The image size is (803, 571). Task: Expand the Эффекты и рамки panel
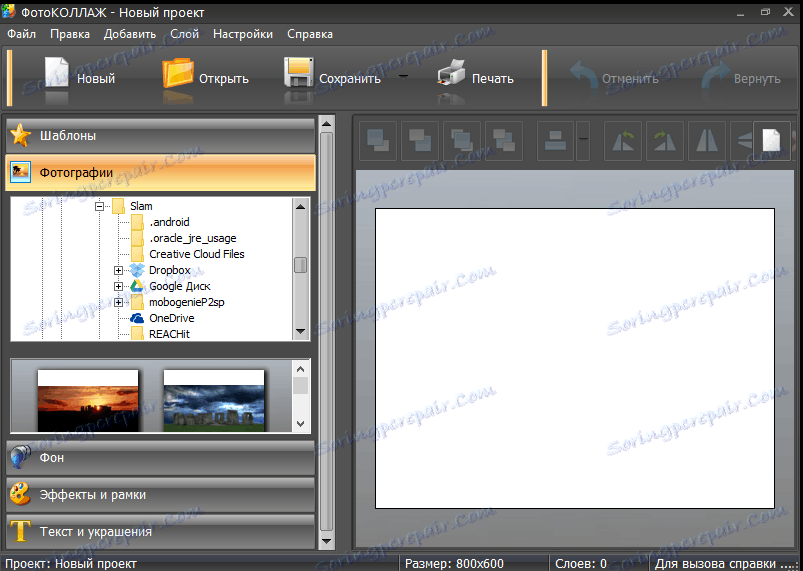click(x=160, y=495)
